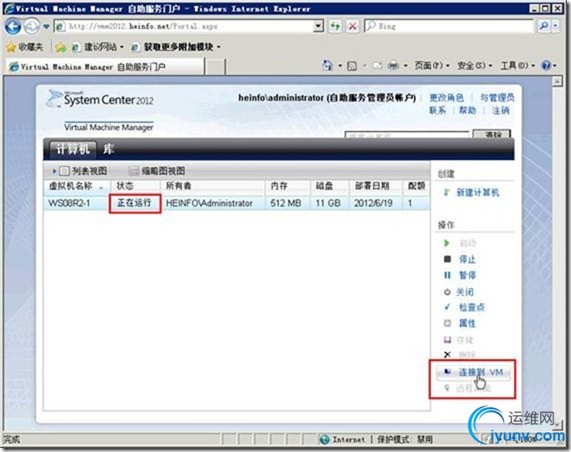Click the address bar URL field
The image size is (571, 452).
[185, 26]
